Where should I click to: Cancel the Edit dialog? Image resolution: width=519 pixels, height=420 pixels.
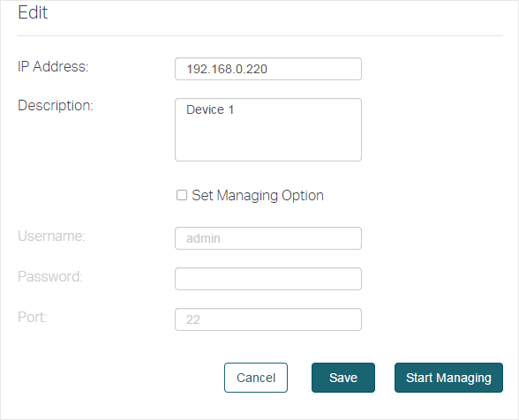[x=256, y=378]
